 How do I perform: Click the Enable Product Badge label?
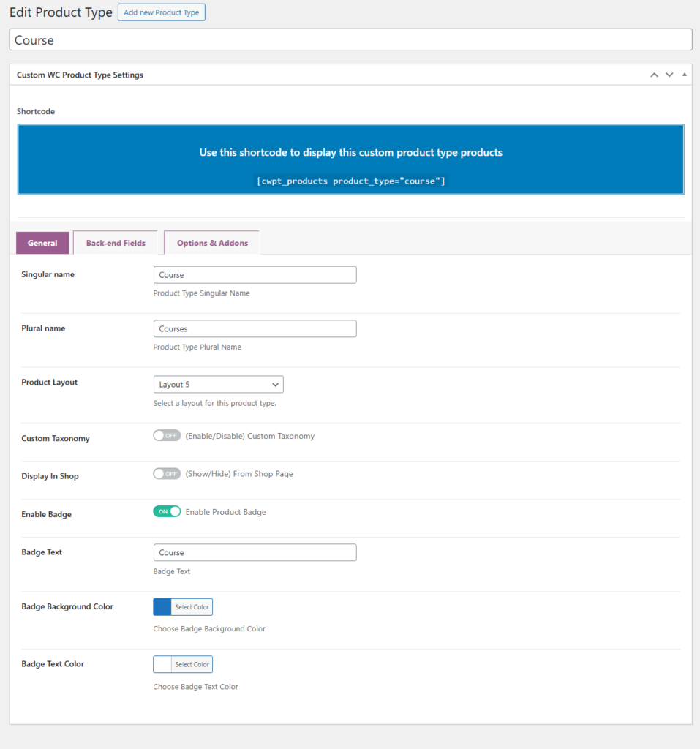pos(225,512)
